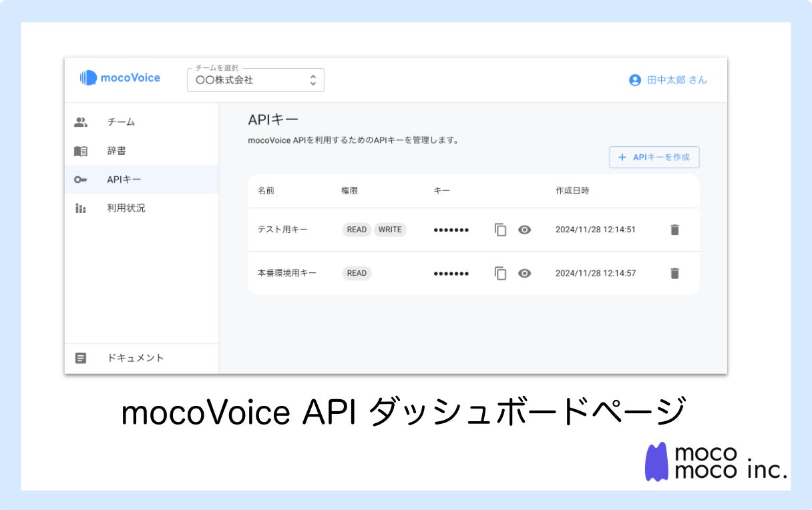Click WRITE chip in テスト用キー row
This screenshot has height=510, width=812.
pos(390,230)
